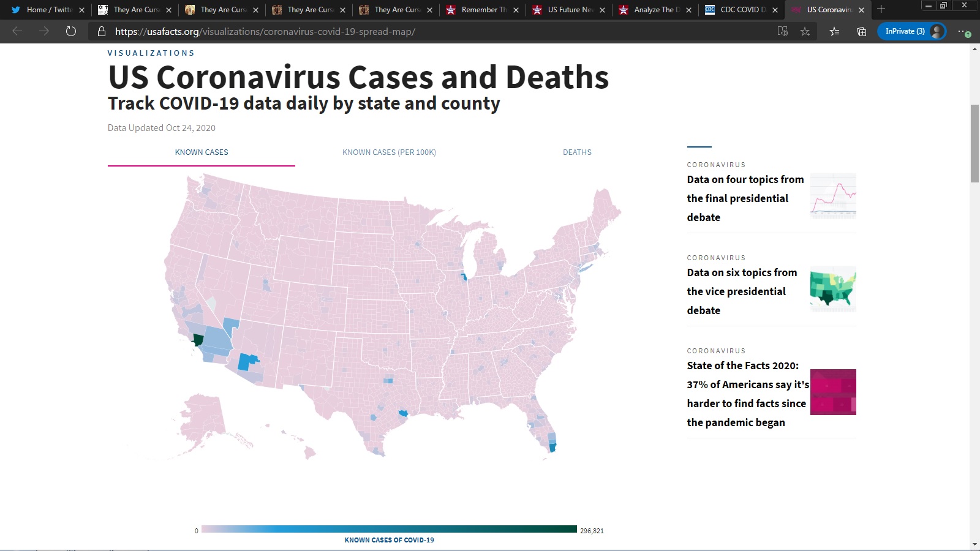Open the Collections icon
980x551 pixels.
click(x=861, y=31)
